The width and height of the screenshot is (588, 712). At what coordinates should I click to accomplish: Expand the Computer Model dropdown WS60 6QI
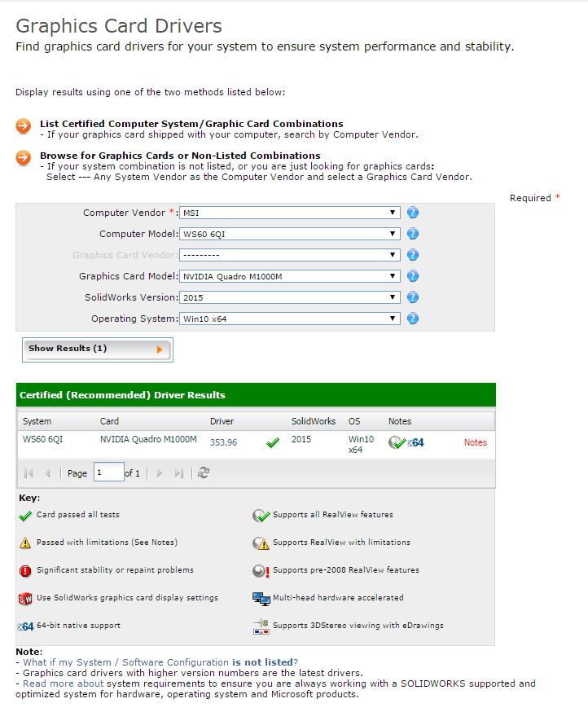tap(290, 234)
